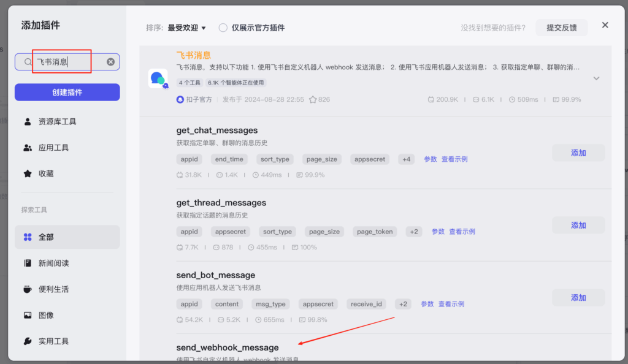Click the send_bot_message title

coord(215,275)
